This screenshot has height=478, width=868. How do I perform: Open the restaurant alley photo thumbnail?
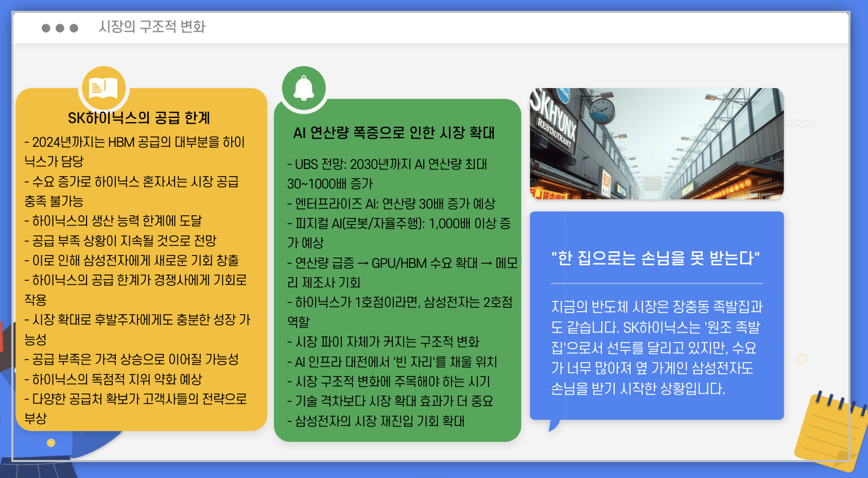pyautogui.click(x=656, y=144)
